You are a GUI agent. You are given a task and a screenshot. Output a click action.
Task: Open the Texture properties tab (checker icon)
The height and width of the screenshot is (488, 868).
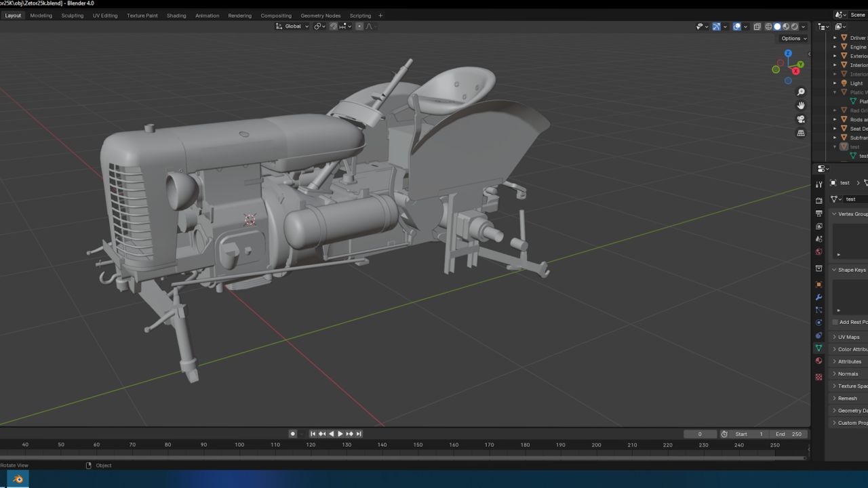point(819,377)
